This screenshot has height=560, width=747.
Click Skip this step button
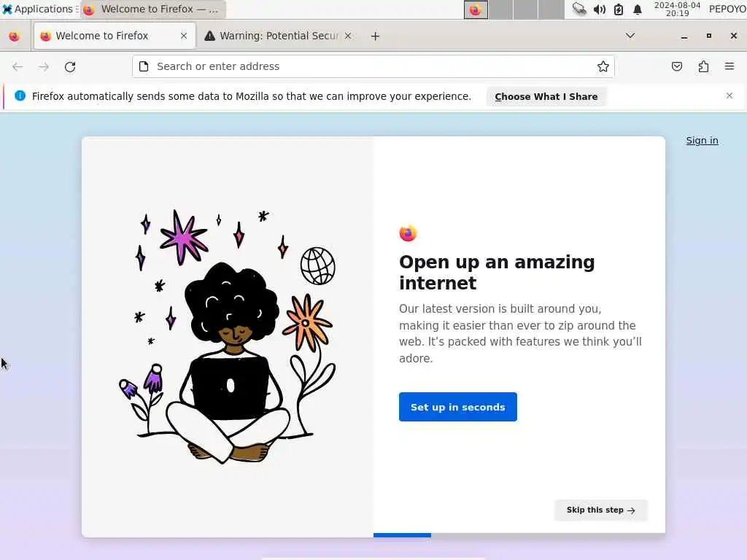pyautogui.click(x=601, y=510)
